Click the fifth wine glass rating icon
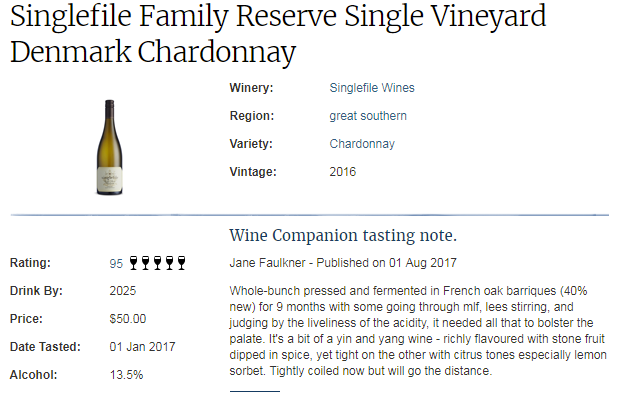 click(181, 263)
